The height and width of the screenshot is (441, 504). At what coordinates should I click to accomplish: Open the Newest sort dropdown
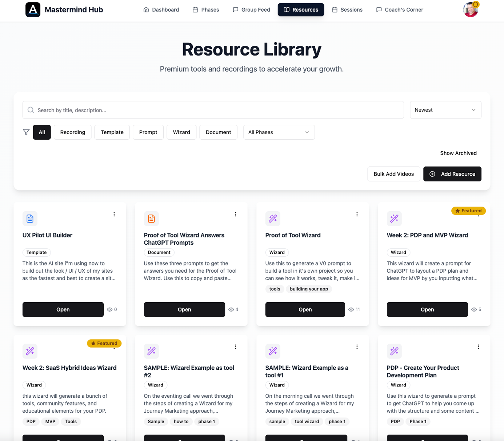point(445,110)
